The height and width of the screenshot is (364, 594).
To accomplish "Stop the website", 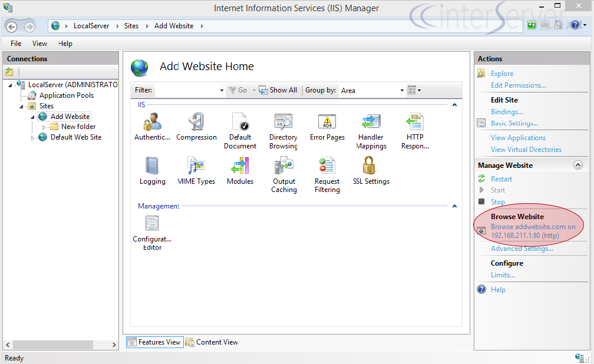I will pyautogui.click(x=498, y=202).
